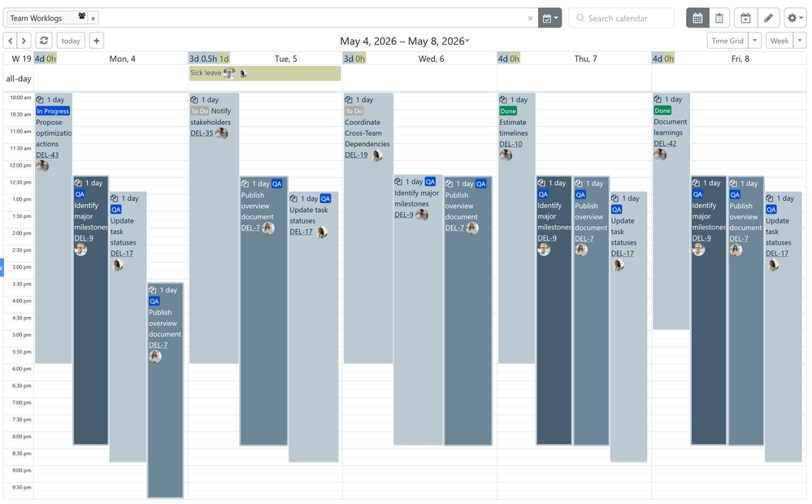Viewport: 812px width, 504px height.
Task: Expand the collapsed left side panel tab
Action: tap(2, 267)
